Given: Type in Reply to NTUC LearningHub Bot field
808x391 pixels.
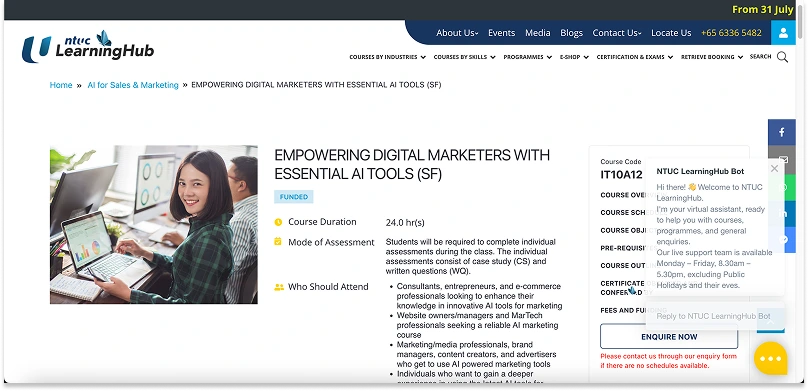Looking at the screenshot, I should [x=714, y=316].
